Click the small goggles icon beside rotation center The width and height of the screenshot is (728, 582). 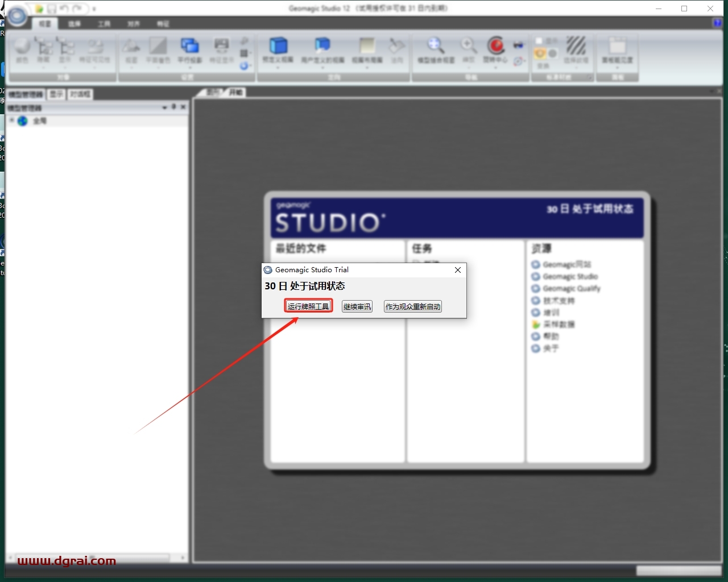518,45
